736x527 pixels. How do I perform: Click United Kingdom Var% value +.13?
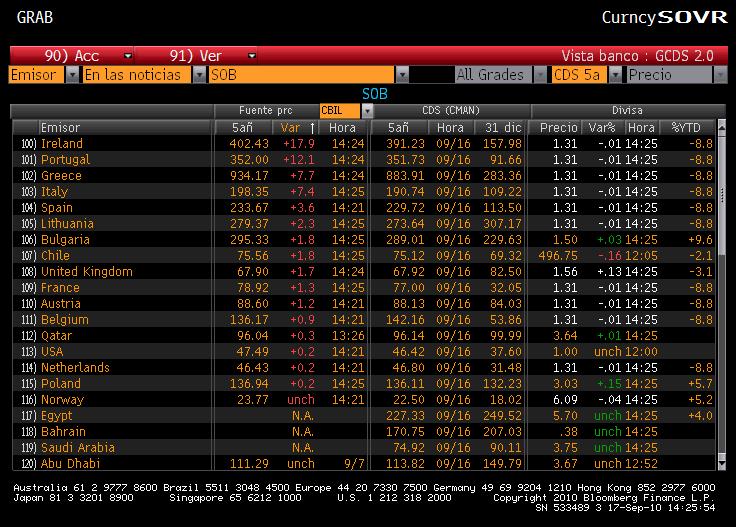(609, 271)
